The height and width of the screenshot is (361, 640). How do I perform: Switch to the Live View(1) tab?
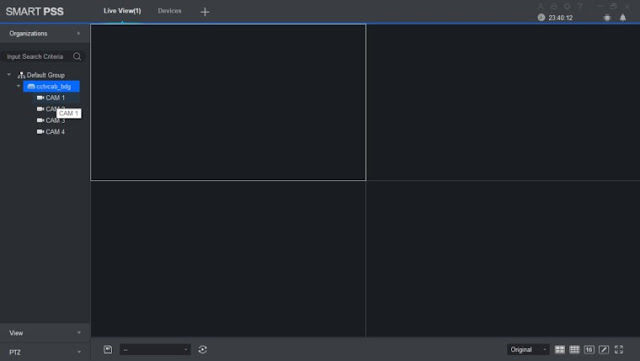122,11
